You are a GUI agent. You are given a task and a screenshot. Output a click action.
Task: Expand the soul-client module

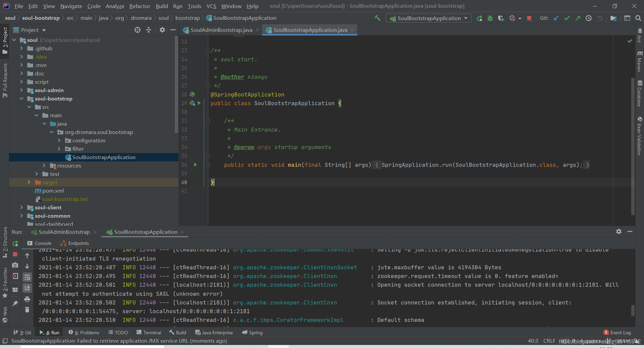(x=21, y=207)
